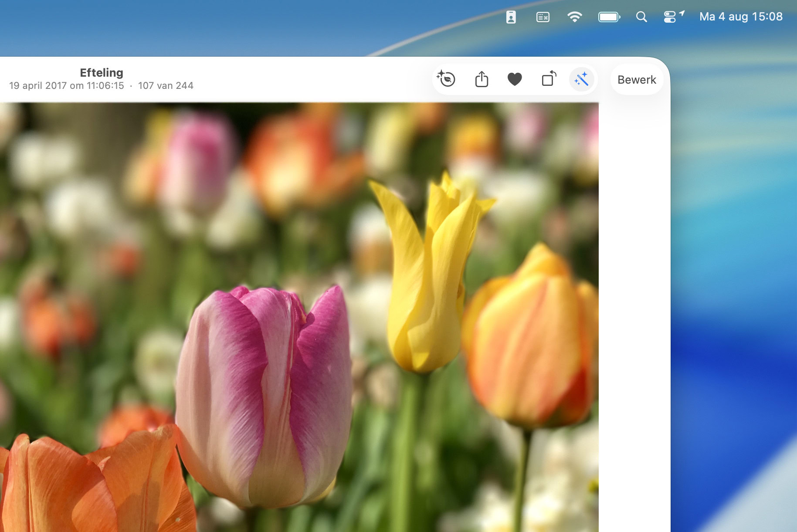Click the Bewerk edit button

click(636, 80)
